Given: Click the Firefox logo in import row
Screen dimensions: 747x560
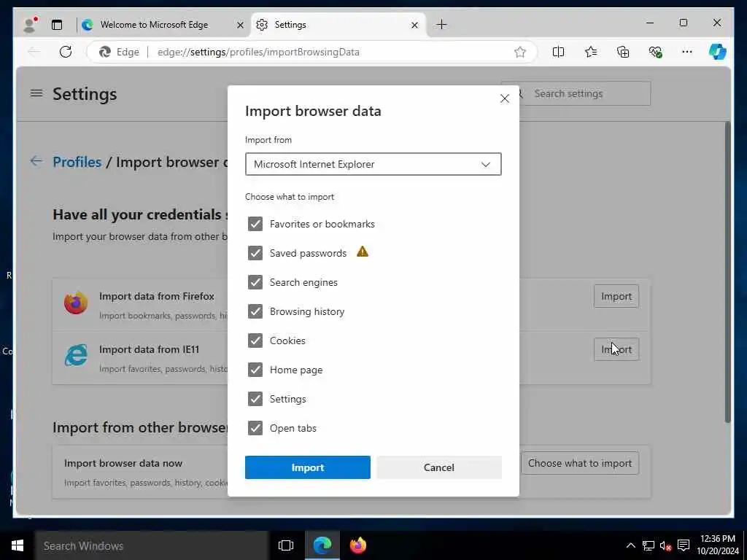Looking at the screenshot, I should tap(76, 303).
